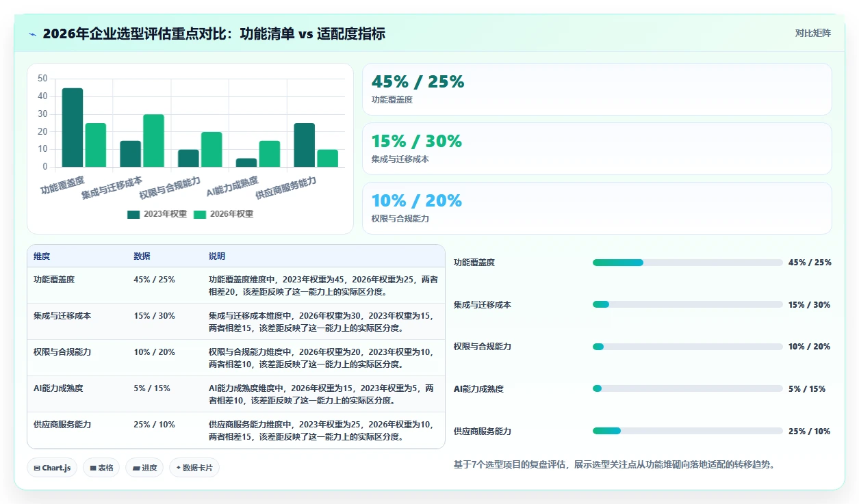Click the 功能覆盖度 description cell in table

coord(323,286)
